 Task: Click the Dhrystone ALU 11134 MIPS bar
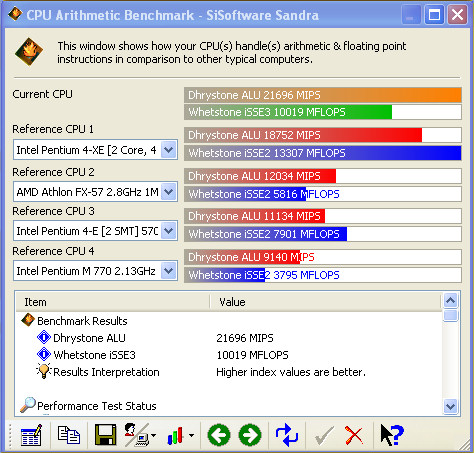(323, 216)
